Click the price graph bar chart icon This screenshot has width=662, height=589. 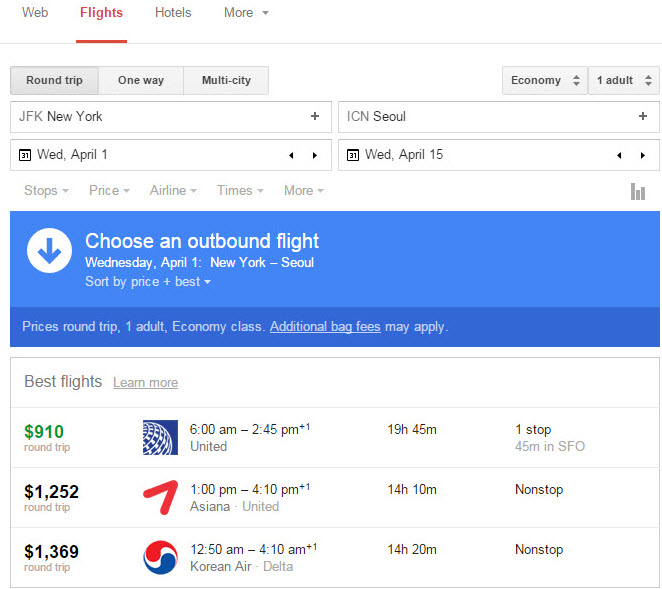[638, 191]
